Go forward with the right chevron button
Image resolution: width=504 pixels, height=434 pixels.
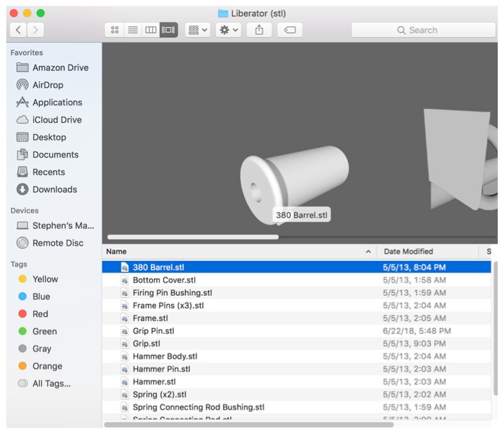pyautogui.click(x=36, y=30)
